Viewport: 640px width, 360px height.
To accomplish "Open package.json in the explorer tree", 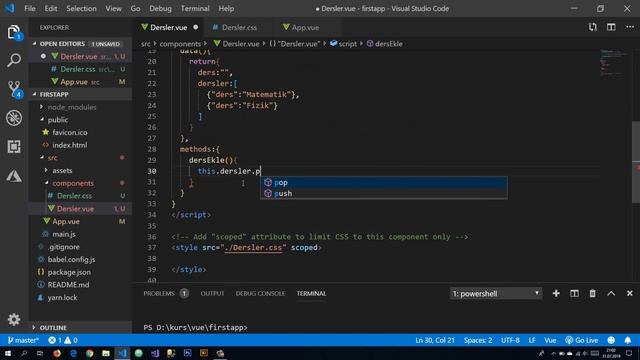I will (69, 272).
